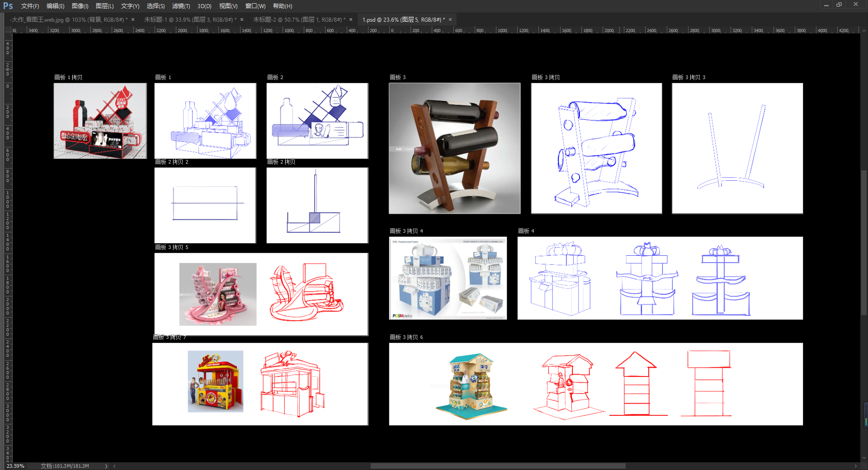This screenshot has height=470, width=868.
Task: Click the house-shaped display stand render
Action: (x=471, y=386)
